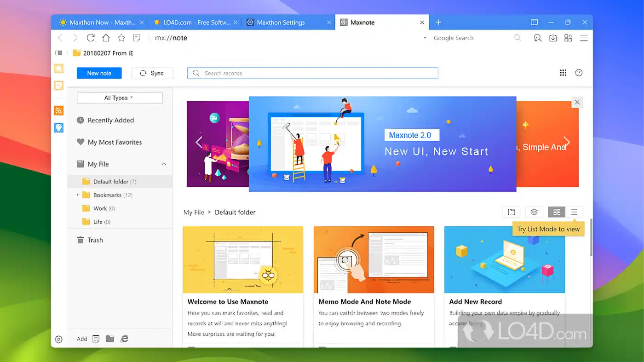Enable Grid Mode view for records
The image size is (644, 362).
point(557,212)
